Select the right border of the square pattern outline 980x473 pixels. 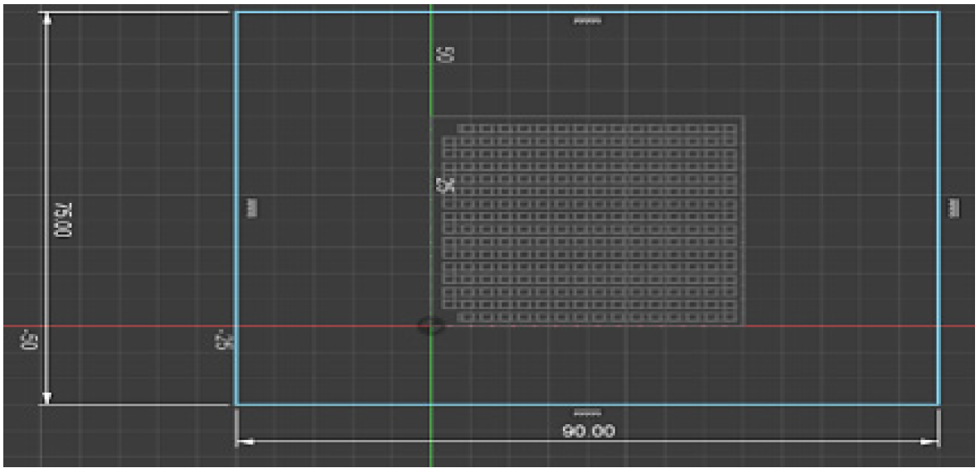(x=743, y=220)
